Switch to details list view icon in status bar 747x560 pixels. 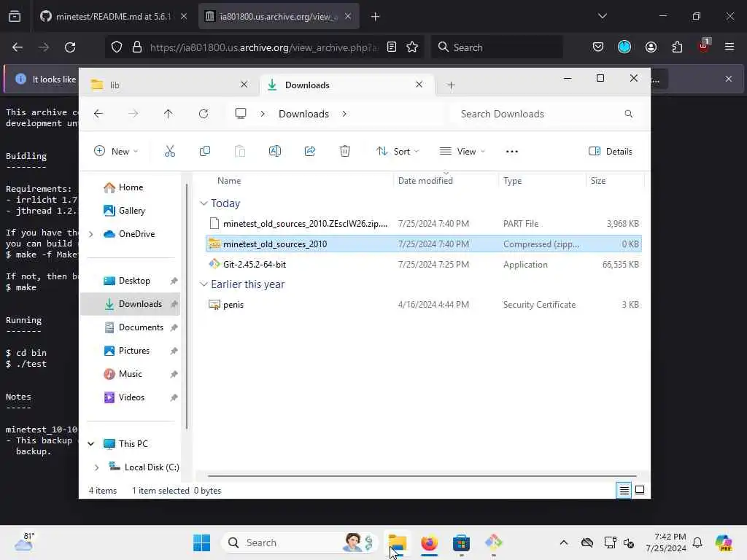point(624,490)
